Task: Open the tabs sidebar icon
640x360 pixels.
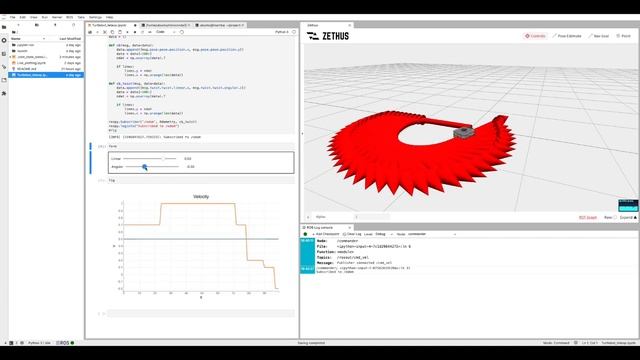Action: pyautogui.click(x=4, y=80)
